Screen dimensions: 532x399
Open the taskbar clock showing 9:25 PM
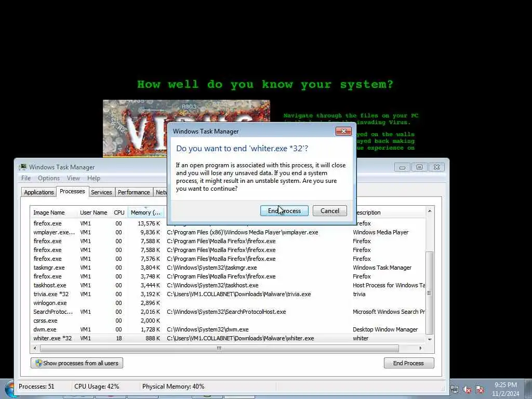(506, 389)
